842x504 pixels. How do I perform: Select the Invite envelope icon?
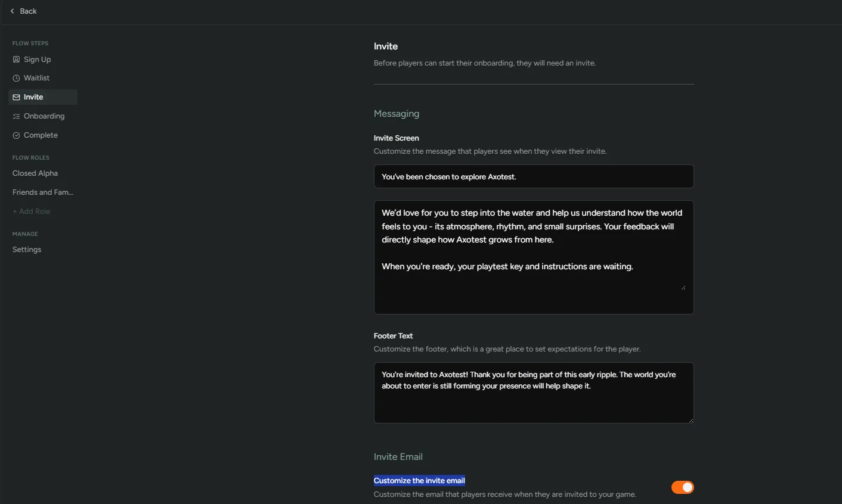(x=16, y=97)
